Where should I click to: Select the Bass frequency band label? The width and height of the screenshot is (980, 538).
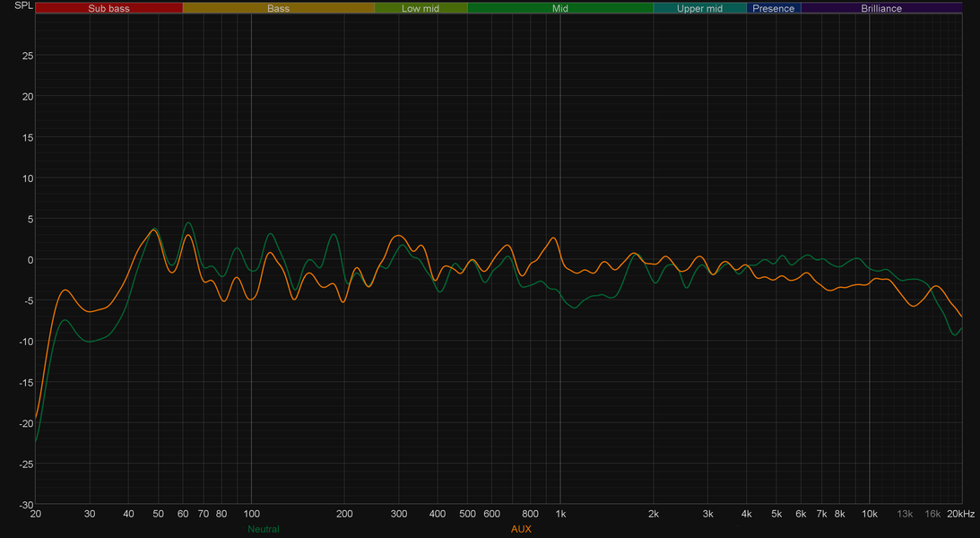click(278, 8)
